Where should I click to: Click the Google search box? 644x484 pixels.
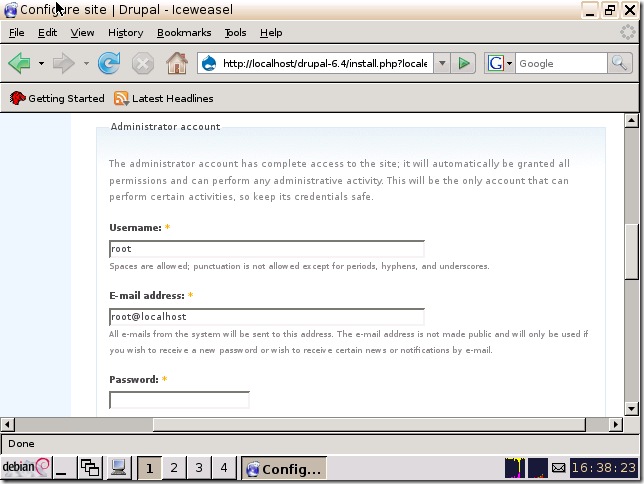tap(561, 63)
